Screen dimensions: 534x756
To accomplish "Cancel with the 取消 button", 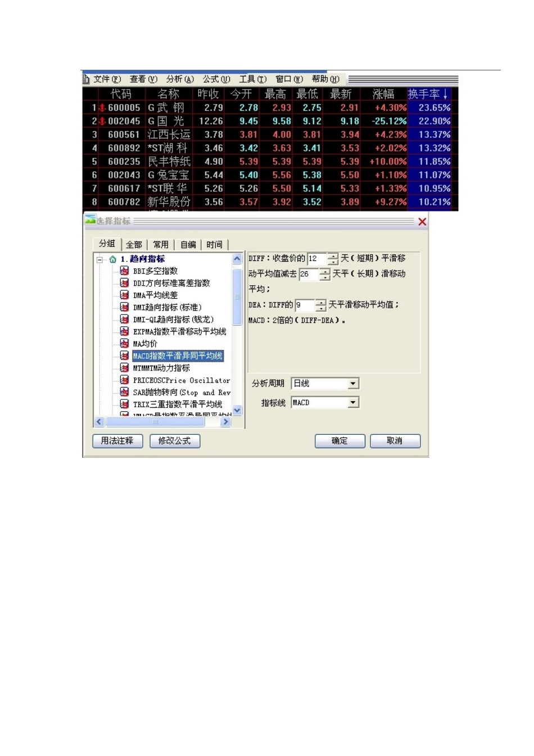I will coord(395,441).
